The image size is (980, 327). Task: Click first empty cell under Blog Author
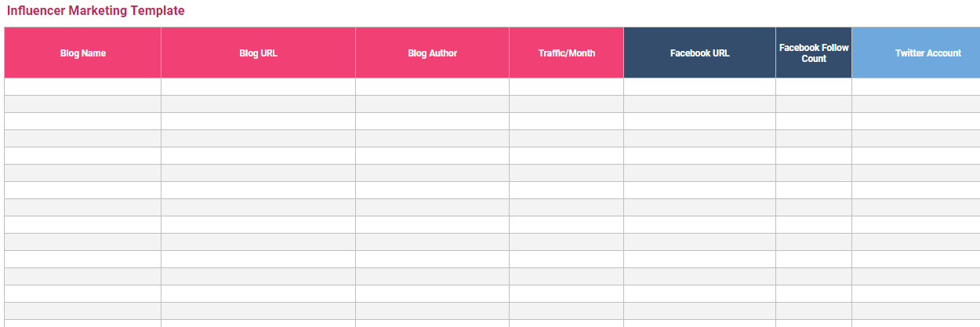point(432,87)
